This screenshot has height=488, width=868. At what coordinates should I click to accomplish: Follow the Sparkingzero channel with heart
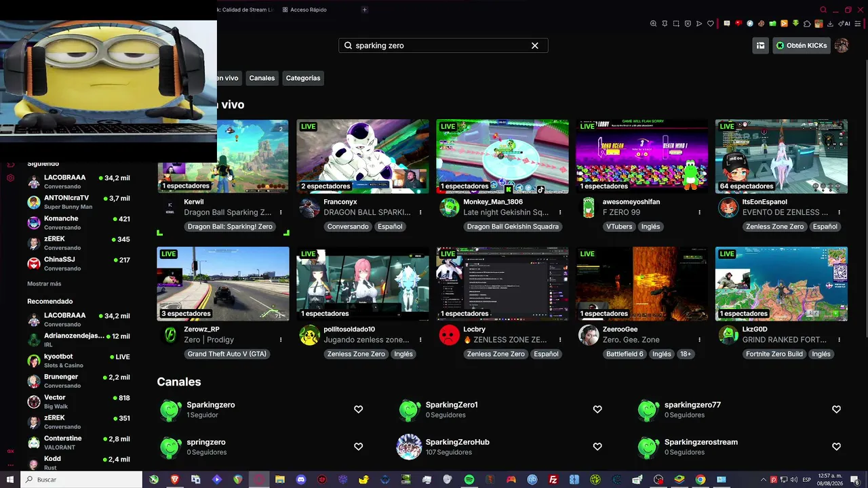[x=359, y=409]
